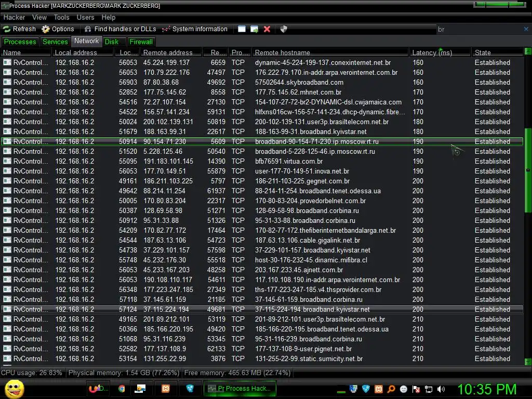Switch to the Processes tab
532x399 pixels.
[x=20, y=42]
